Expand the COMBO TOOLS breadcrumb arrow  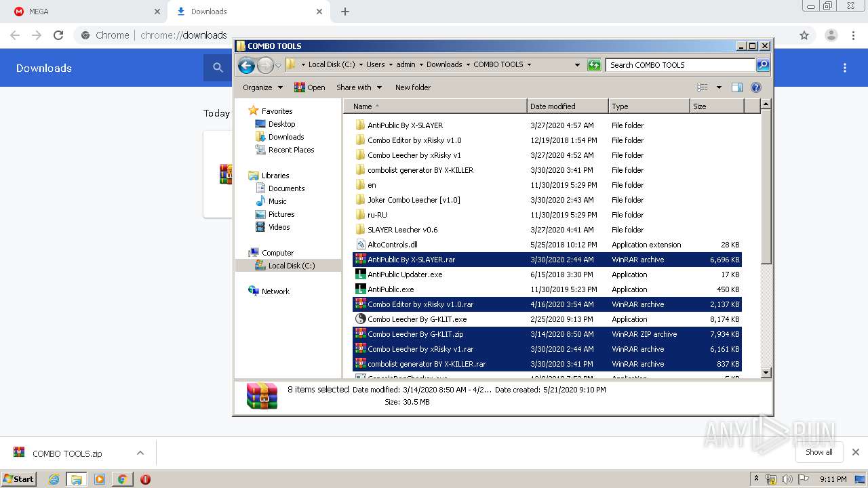(x=529, y=65)
